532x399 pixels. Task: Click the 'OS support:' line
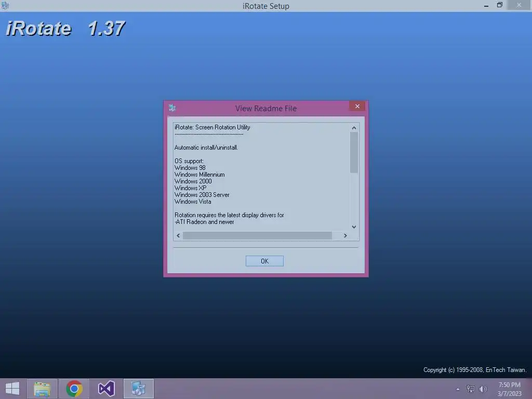tap(189, 161)
